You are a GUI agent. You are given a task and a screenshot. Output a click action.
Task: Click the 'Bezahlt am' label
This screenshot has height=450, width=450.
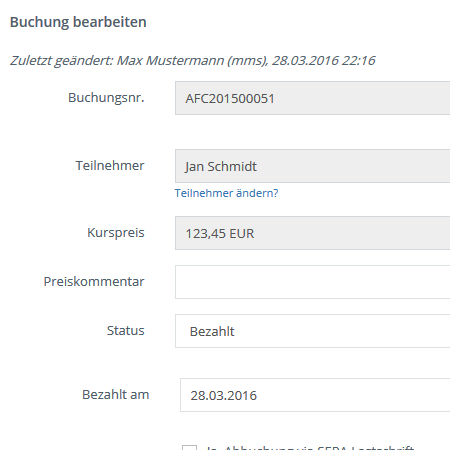pos(116,395)
